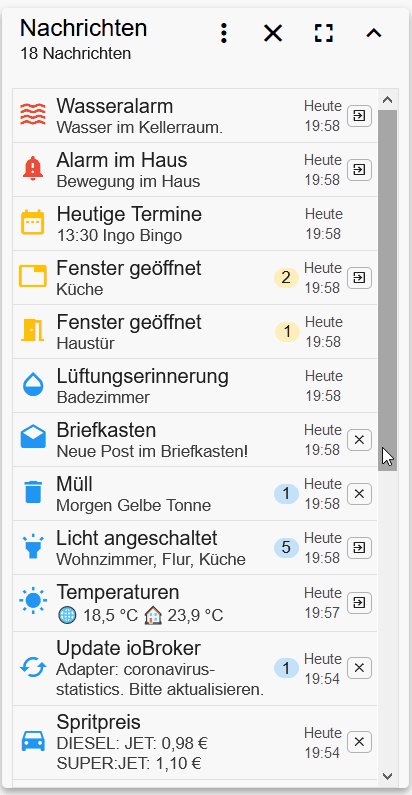Click the Update ioBroker refresh icon
This screenshot has width=412, height=795.
(x=33, y=668)
